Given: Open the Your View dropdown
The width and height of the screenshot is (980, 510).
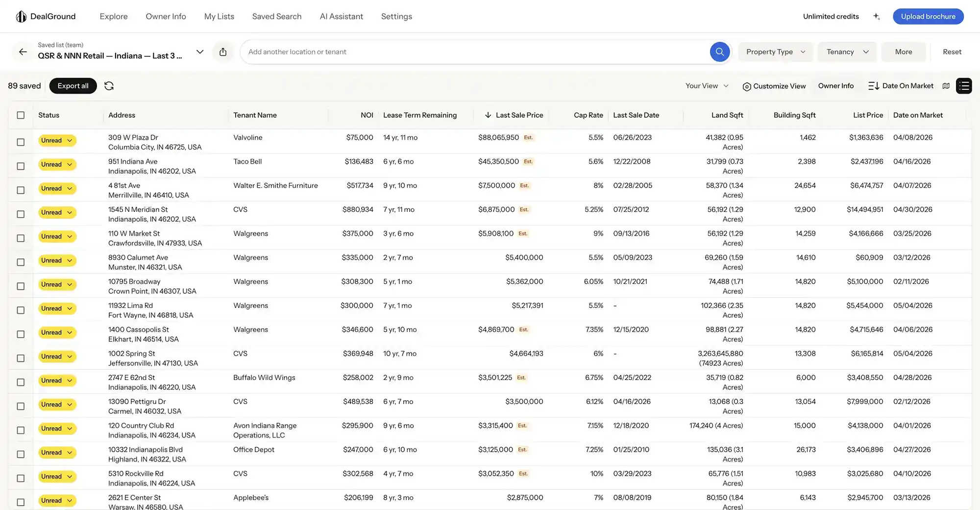Looking at the screenshot, I should point(707,86).
